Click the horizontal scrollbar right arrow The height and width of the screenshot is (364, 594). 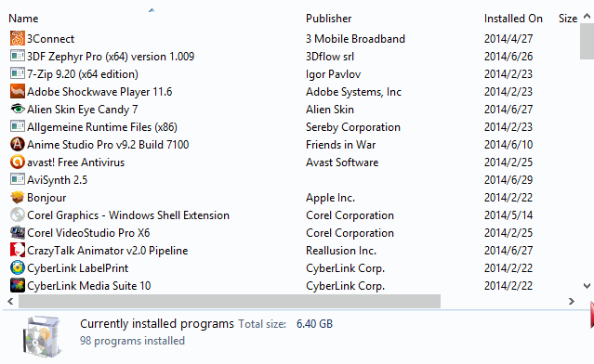[572, 301]
